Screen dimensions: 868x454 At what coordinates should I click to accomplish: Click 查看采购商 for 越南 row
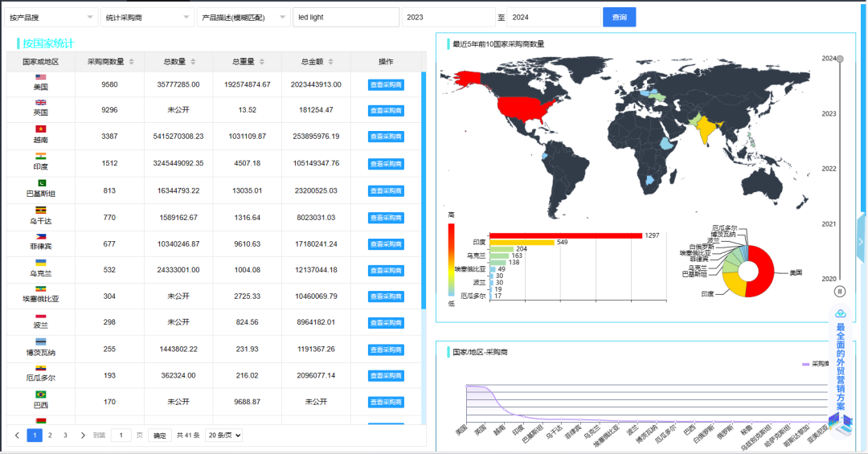[386, 137]
